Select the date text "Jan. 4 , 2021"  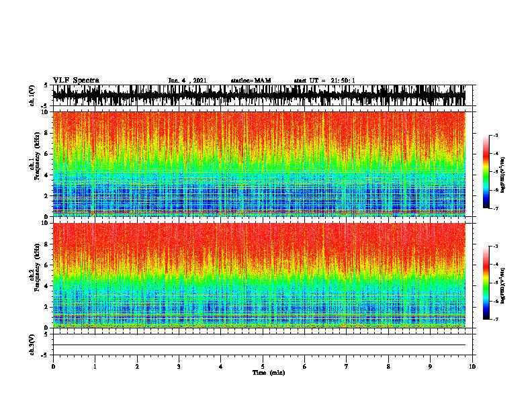(x=187, y=81)
